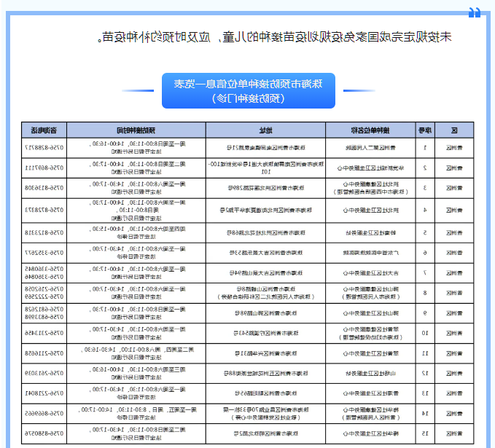Click the unit name 翠香社区卫生服务中心
Viewport: 495px width, 448px height.
point(370,353)
